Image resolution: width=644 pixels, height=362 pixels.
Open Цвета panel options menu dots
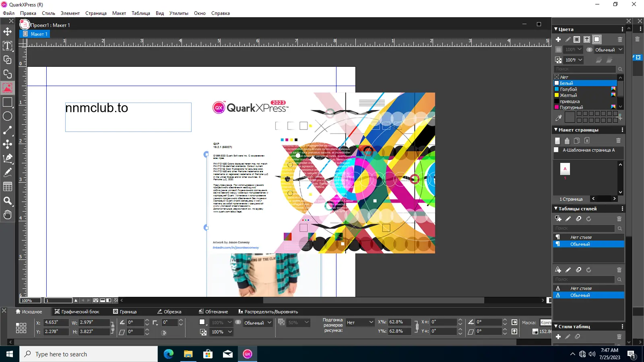click(622, 29)
